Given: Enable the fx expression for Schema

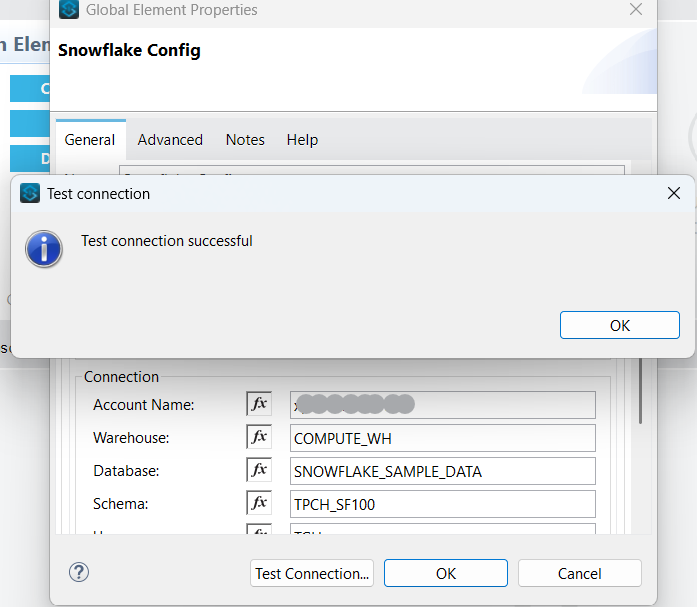Looking at the screenshot, I should coord(259,503).
